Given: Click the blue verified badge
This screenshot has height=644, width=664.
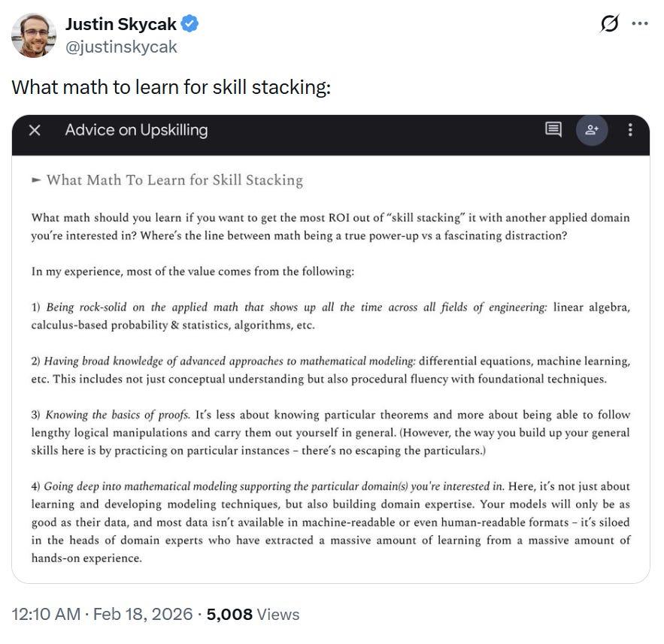Looking at the screenshot, I should (189, 24).
